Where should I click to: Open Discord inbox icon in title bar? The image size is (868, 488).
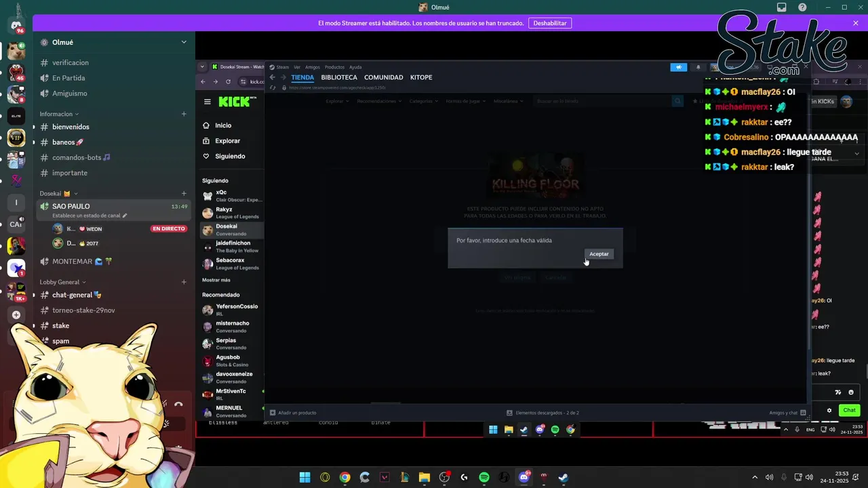coord(782,7)
